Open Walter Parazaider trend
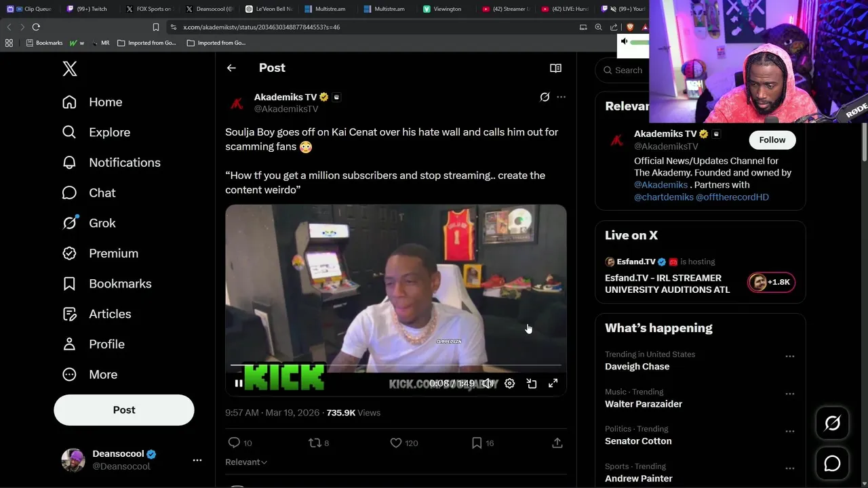868x488 pixels. point(644,404)
